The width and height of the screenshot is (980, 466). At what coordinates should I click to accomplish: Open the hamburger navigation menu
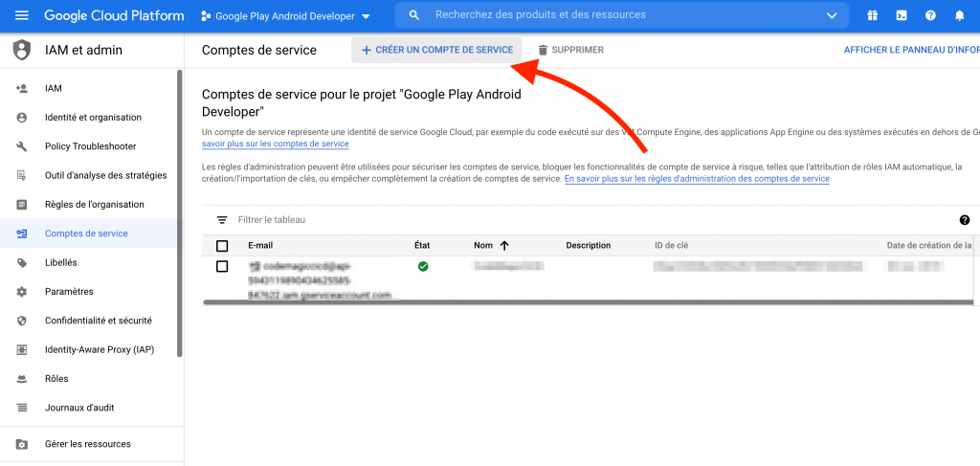[22, 15]
